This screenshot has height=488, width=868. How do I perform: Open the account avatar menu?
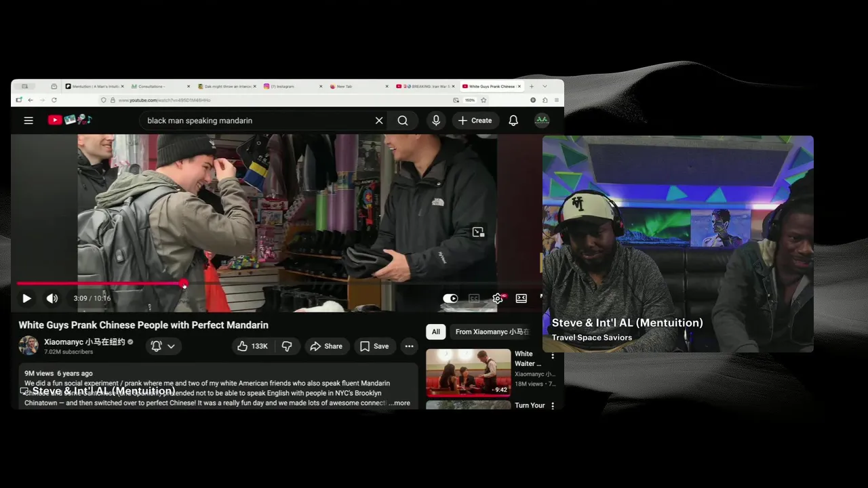(541, 121)
